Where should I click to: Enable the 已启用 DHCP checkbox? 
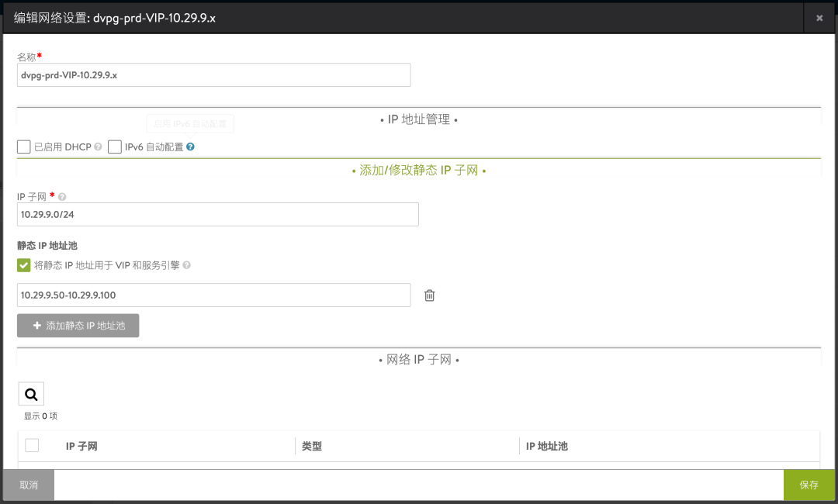coord(24,147)
